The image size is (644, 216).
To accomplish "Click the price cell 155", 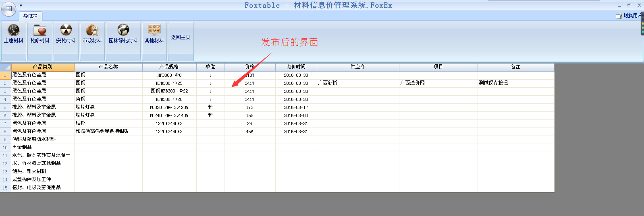I will 250,115.
